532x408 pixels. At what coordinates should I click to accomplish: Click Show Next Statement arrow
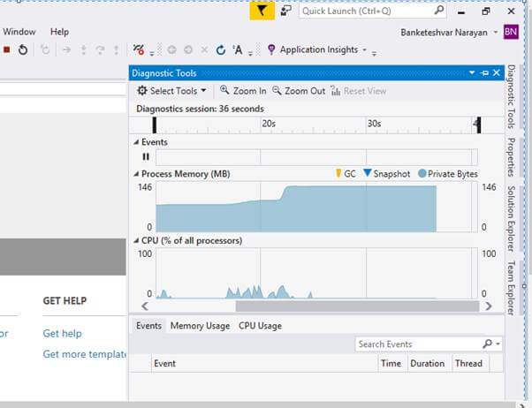67,50
